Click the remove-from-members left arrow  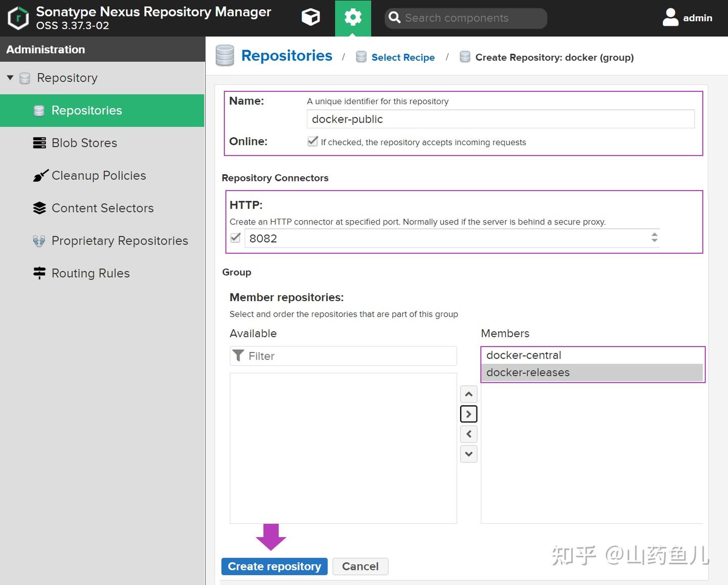[x=469, y=434]
